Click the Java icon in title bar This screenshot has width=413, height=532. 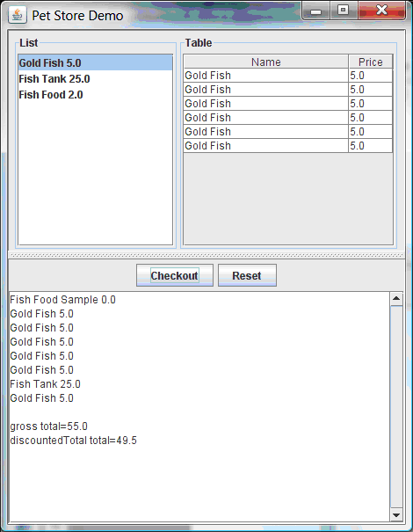point(18,15)
